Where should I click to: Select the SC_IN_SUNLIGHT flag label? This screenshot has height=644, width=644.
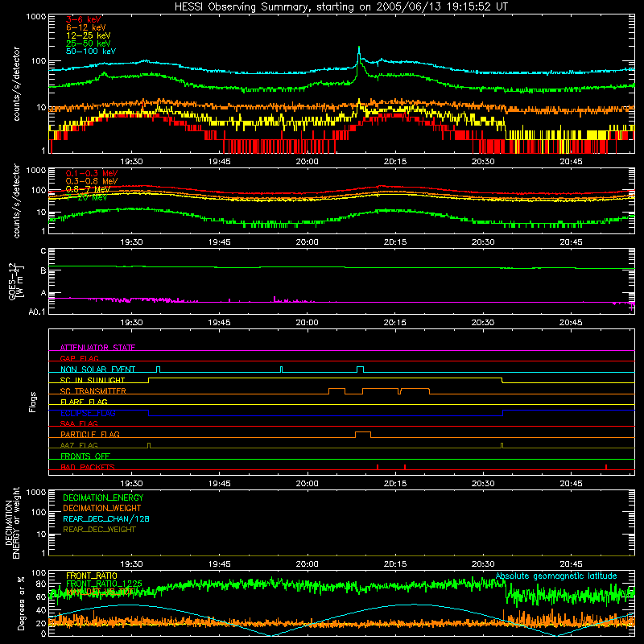pyautogui.click(x=93, y=380)
